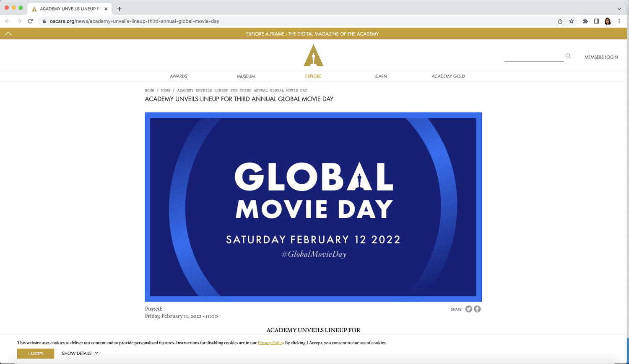Viewport: 629px width, 364px height.
Task: Share article on Facebook
Action: tap(477, 309)
